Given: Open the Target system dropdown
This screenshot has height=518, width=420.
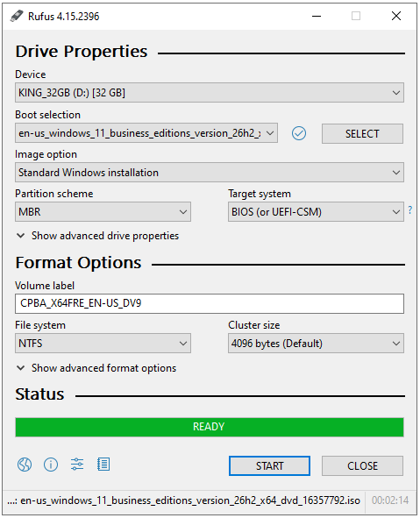Looking at the screenshot, I should coord(316,212).
